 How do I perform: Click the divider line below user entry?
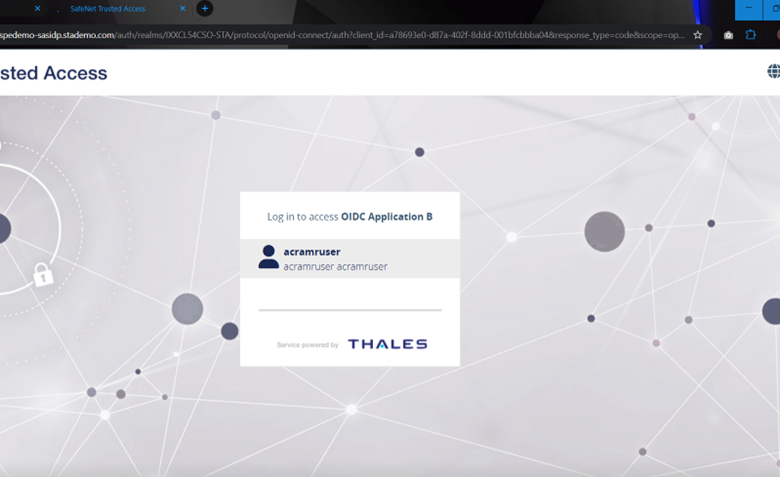click(x=349, y=310)
